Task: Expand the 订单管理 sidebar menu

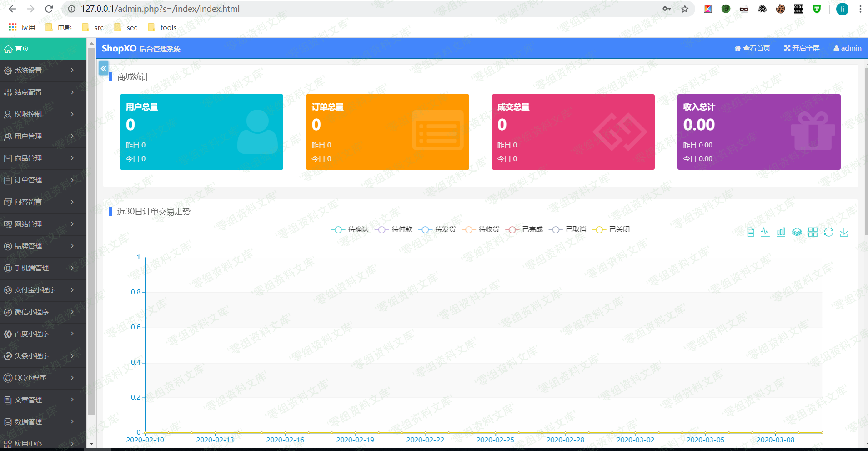Action: coord(43,180)
